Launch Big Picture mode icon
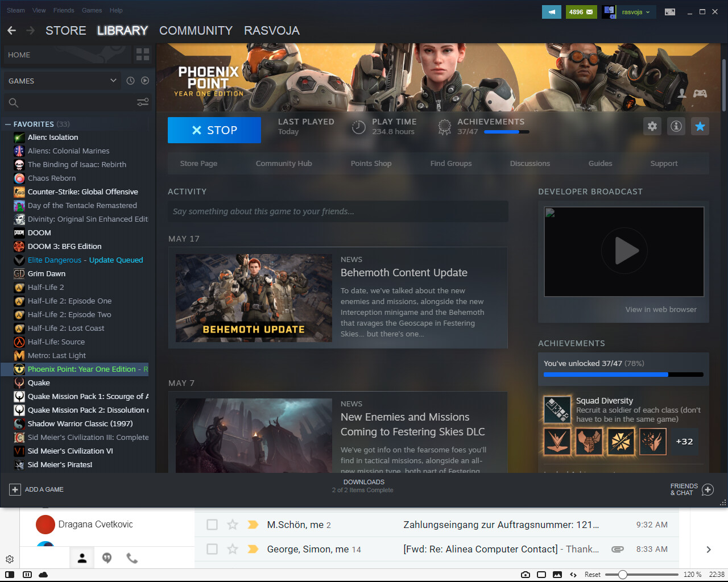This screenshot has width=728, height=582. [670, 12]
